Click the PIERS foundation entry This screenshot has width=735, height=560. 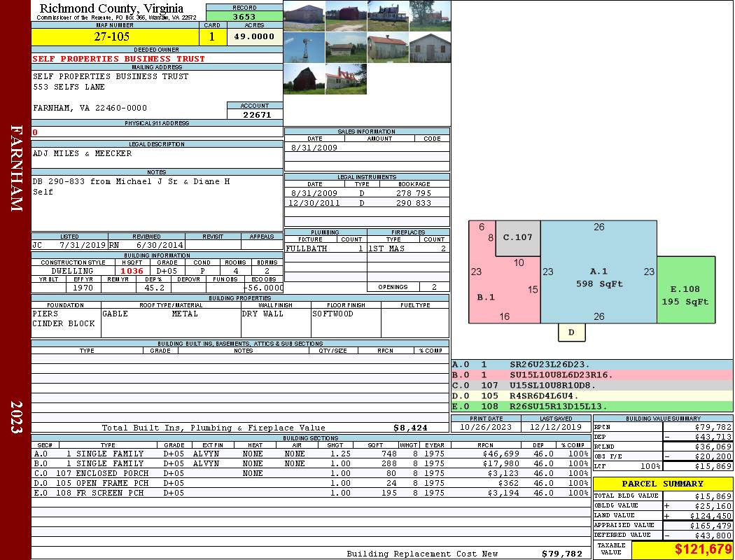pyautogui.click(x=45, y=314)
